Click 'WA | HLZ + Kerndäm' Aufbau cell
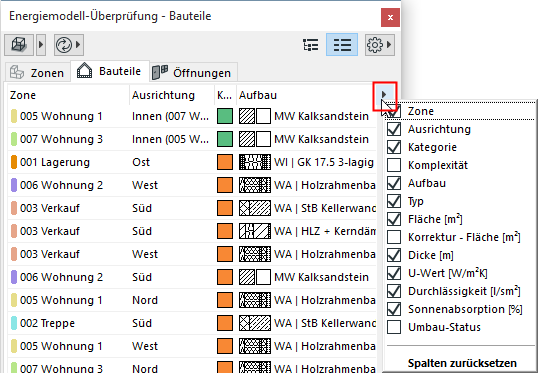538x373 pixels. click(325, 231)
